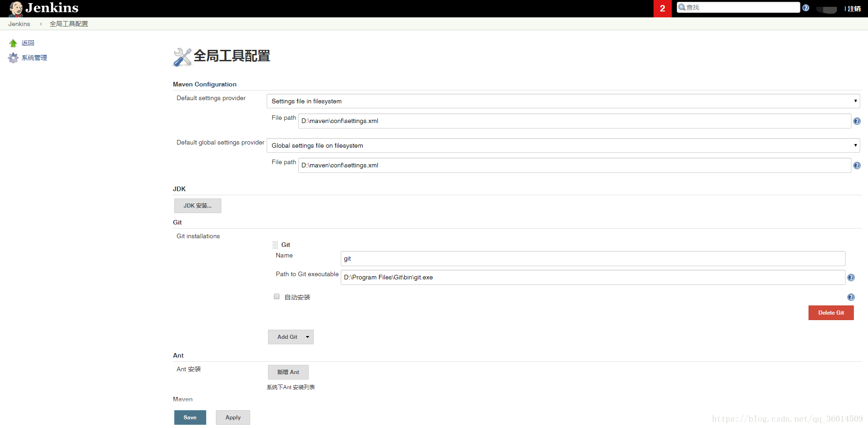868x428 pixels.
Task: Open the Jenkins breadcrumb link
Action: tap(19, 24)
